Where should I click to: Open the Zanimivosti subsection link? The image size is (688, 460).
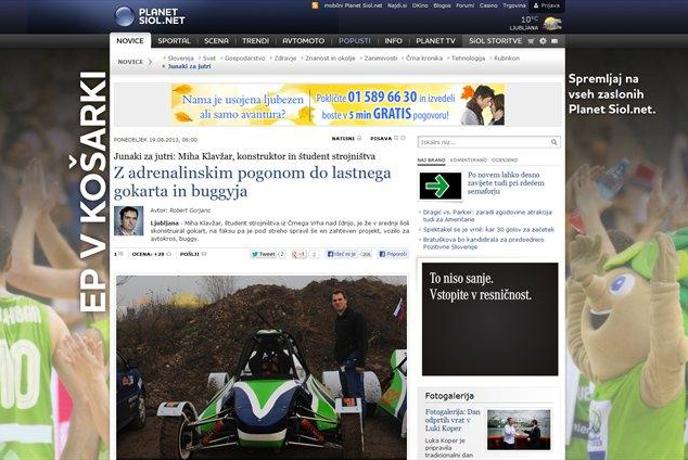coord(380,58)
